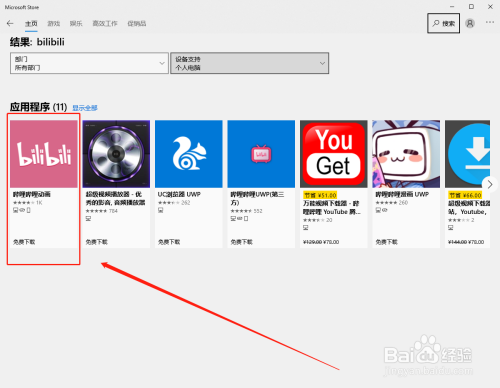
Task: Open the 主页 tab
Action: (x=31, y=23)
